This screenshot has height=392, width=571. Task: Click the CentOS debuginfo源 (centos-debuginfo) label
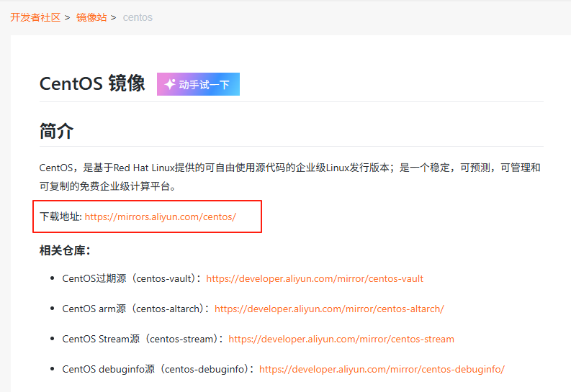(x=158, y=369)
